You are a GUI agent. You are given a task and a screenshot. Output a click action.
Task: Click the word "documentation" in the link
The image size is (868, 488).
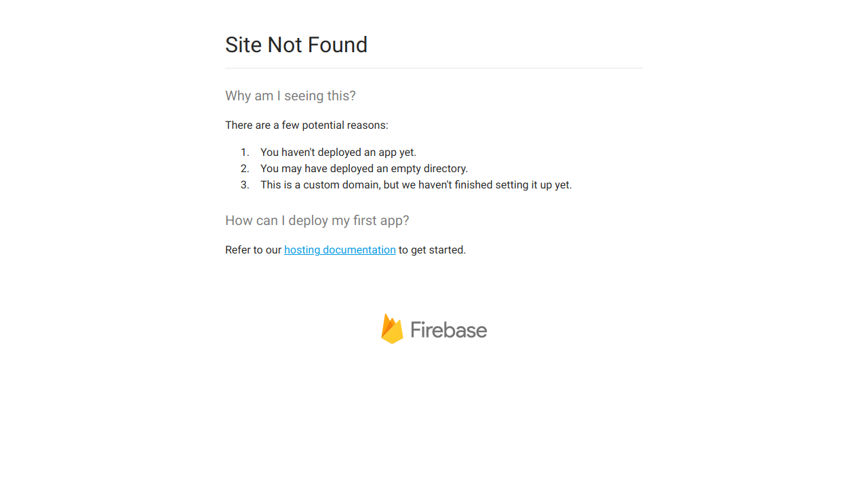pos(359,250)
